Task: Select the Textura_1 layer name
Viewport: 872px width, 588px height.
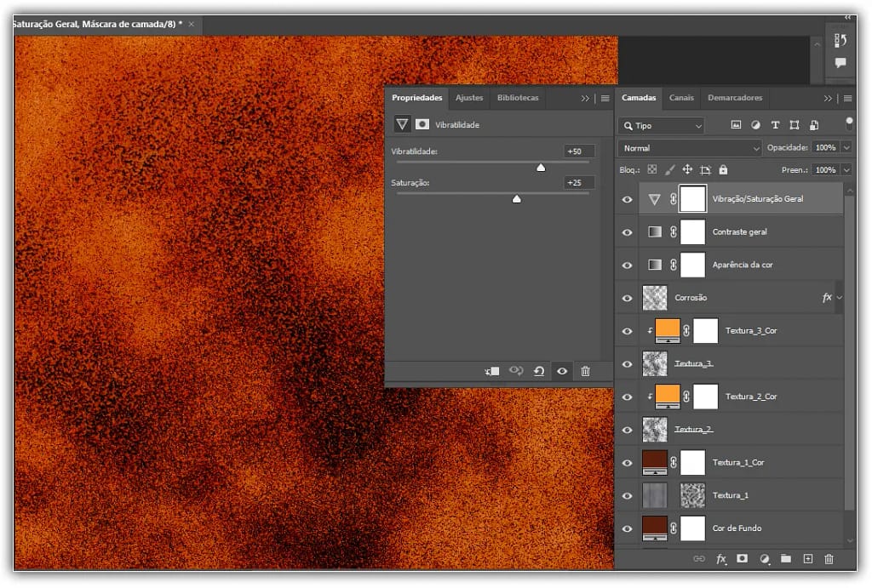Action: click(730, 495)
